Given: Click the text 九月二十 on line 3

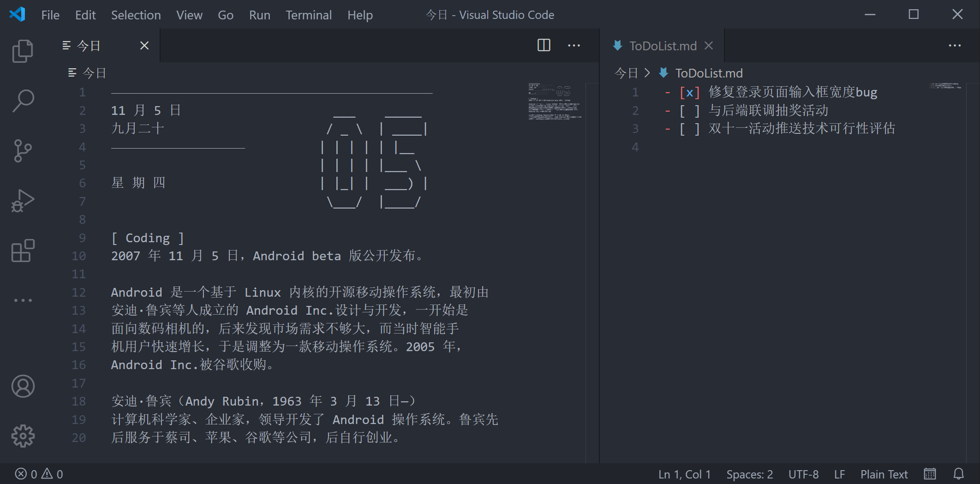Looking at the screenshot, I should 137,129.
